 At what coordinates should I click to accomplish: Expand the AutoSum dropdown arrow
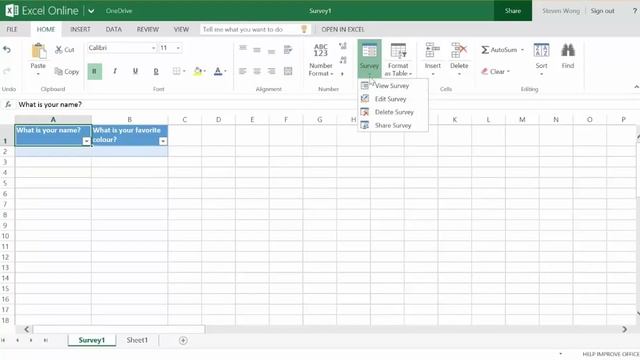tap(522, 50)
